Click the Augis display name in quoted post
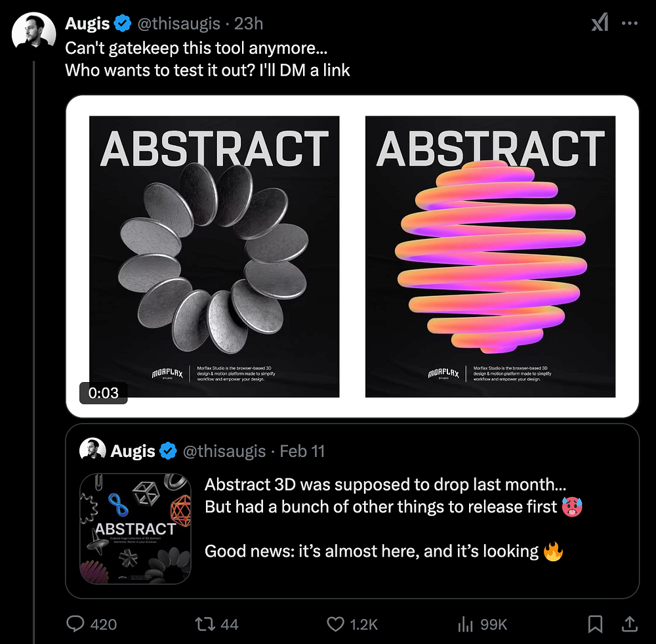Image resolution: width=656 pixels, height=644 pixels. (133, 451)
